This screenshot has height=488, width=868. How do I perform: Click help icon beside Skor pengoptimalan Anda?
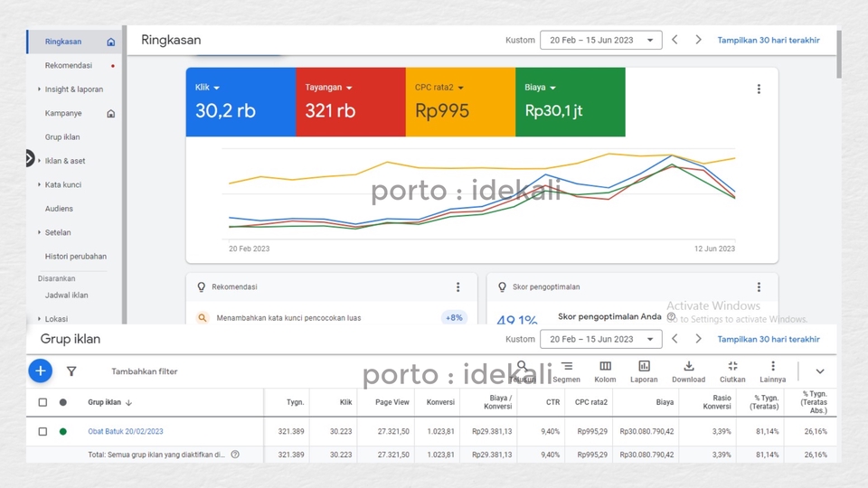[x=671, y=317]
